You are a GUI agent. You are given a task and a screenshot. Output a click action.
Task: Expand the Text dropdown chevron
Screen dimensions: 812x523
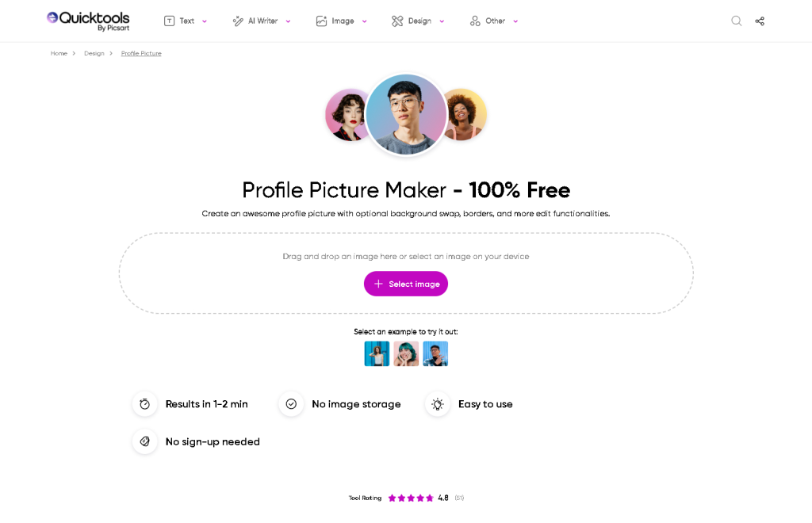coord(204,21)
